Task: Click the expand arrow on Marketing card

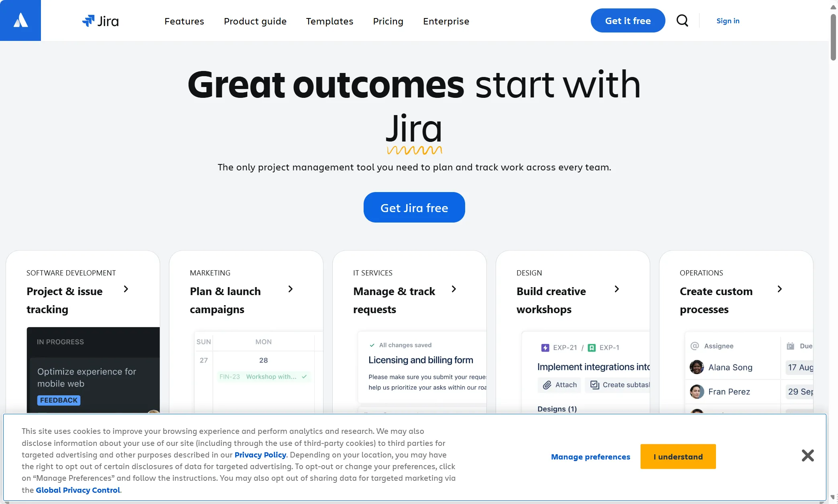Action: 290,289
